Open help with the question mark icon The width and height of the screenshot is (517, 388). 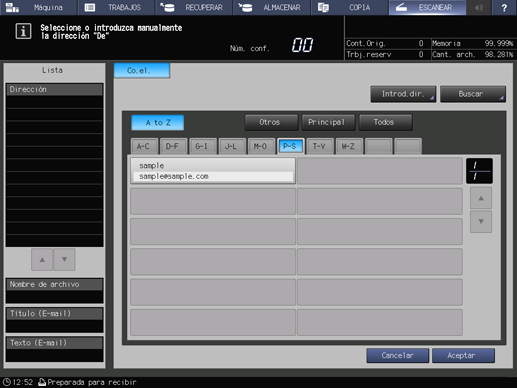(x=504, y=7)
